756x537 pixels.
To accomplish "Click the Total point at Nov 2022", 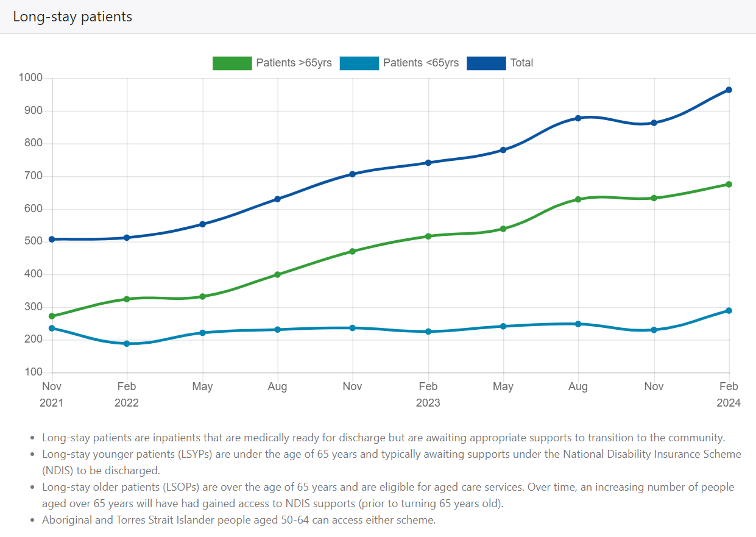I will 353,174.
